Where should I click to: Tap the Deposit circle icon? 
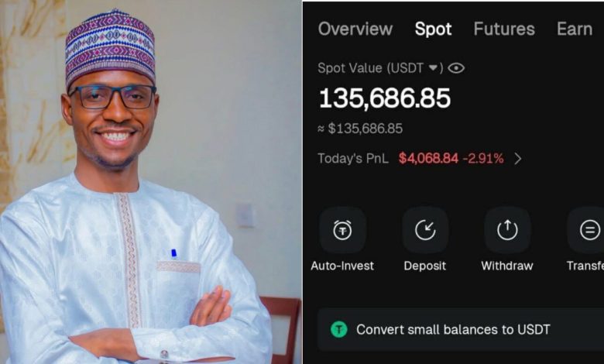425,230
